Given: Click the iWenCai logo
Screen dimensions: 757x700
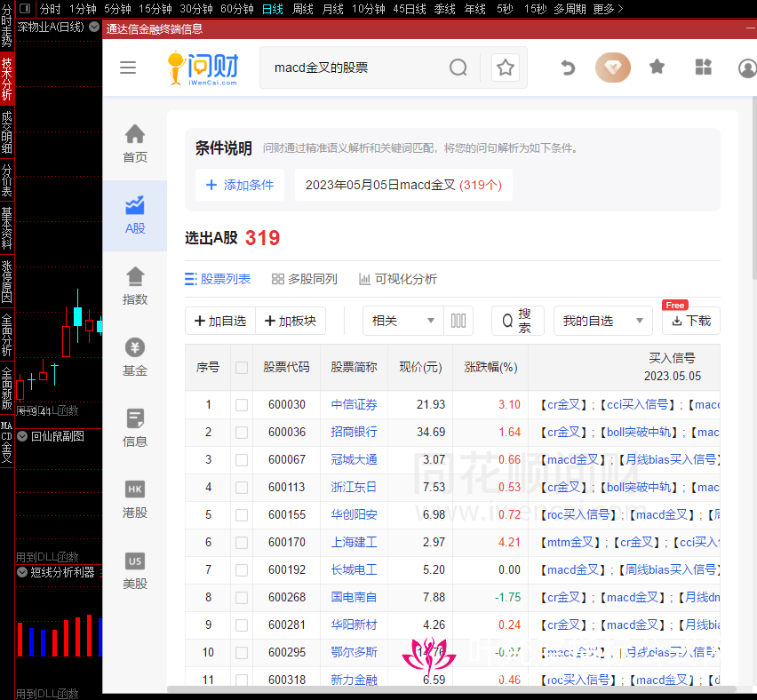Looking at the screenshot, I should (x=203, y=68).
